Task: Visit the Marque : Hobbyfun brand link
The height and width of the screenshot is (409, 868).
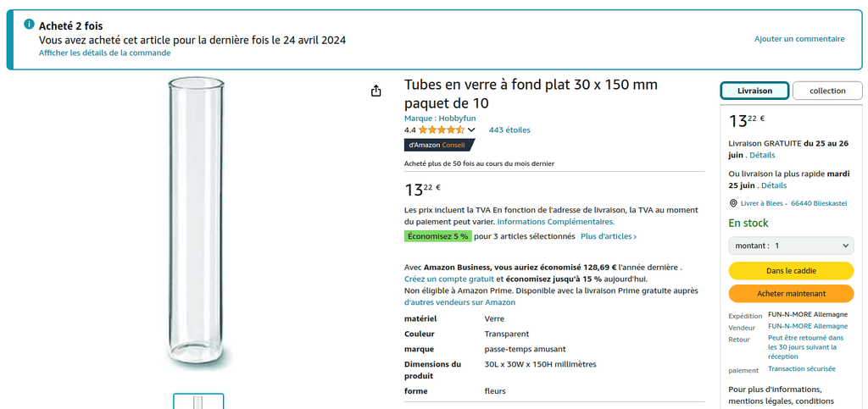Action: pyautogui.click(x=440, y=119)
